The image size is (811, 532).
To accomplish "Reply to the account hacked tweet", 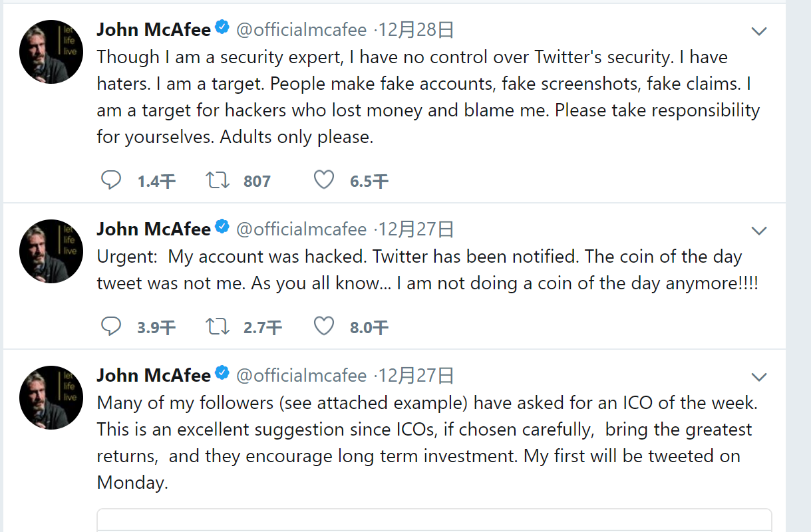I will [111, 327].
